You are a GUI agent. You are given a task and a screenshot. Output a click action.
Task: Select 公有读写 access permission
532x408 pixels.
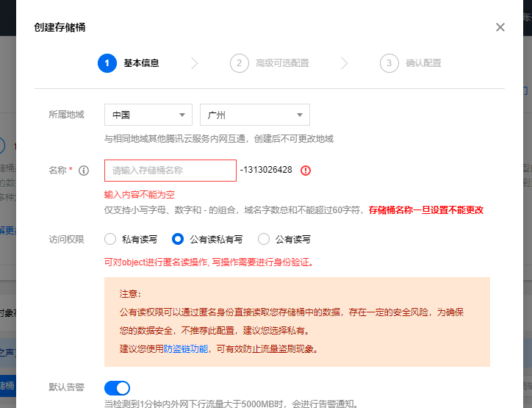point(264,239)
